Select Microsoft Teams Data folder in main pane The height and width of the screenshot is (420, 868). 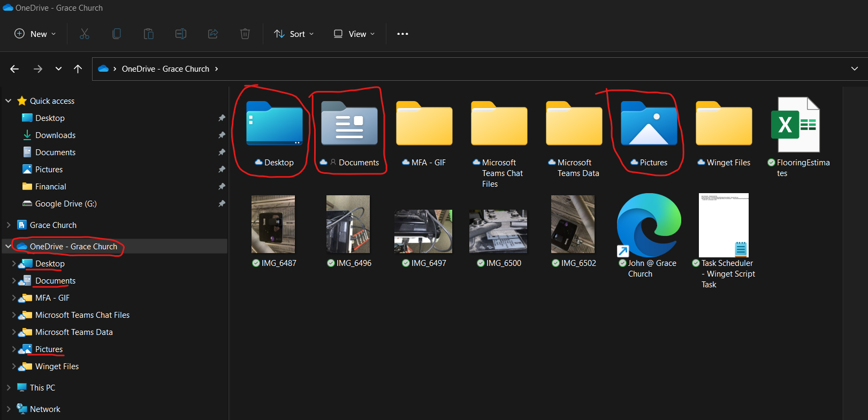point(574,123)
